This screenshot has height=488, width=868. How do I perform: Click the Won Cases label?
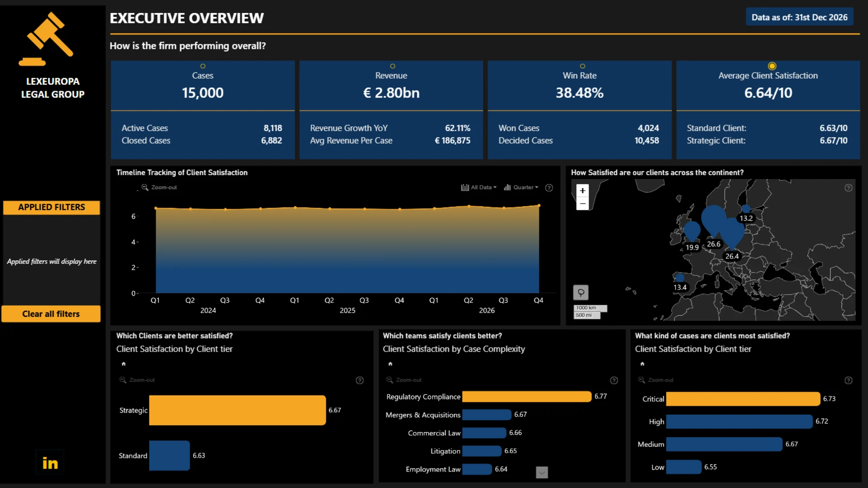coord(519,128)
